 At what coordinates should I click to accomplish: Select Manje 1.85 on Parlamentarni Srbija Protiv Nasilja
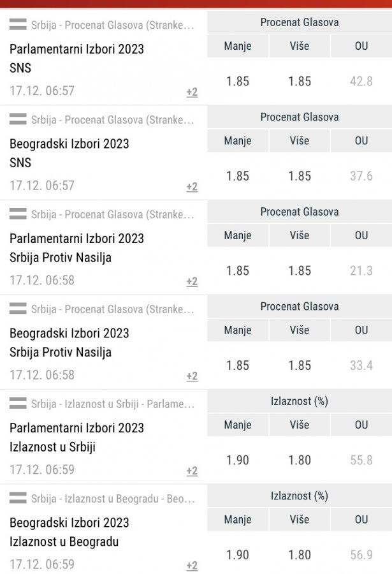238,270
